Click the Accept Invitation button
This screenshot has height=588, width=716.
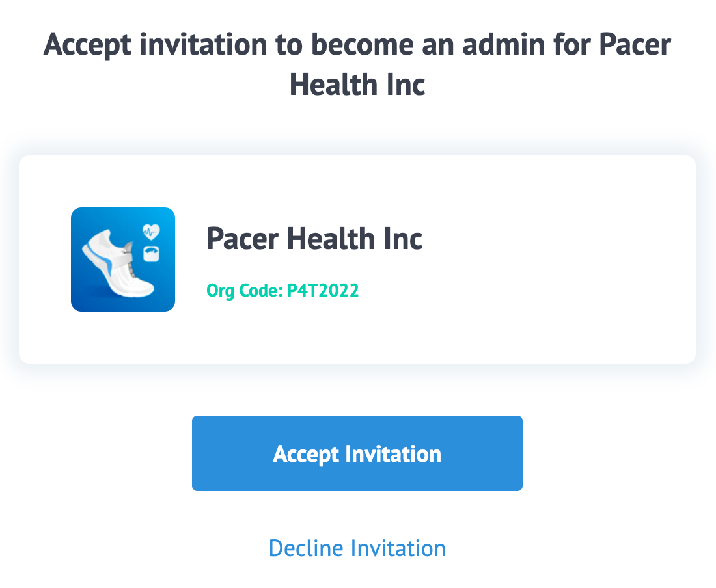pyautogui.click(x=357, y=453)
